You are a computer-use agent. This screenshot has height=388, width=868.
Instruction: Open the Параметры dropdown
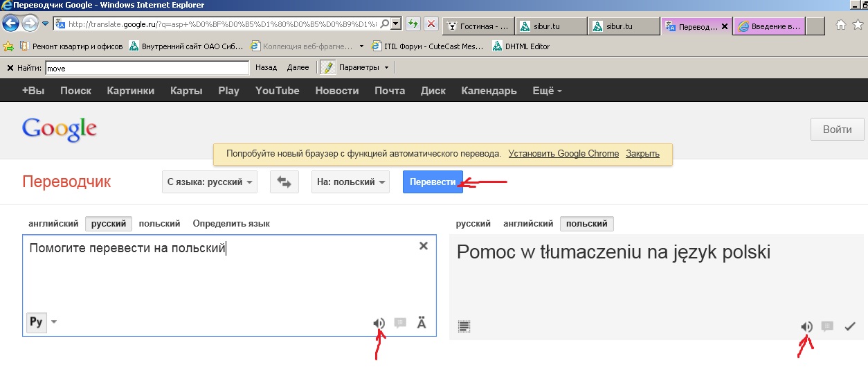[364, 68]
